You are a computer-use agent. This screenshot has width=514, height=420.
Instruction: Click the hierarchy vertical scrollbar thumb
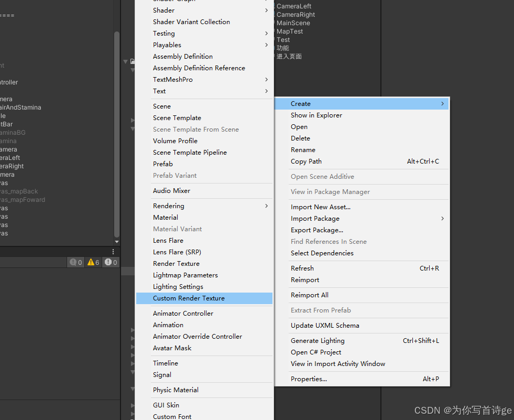tap(117, 134)
